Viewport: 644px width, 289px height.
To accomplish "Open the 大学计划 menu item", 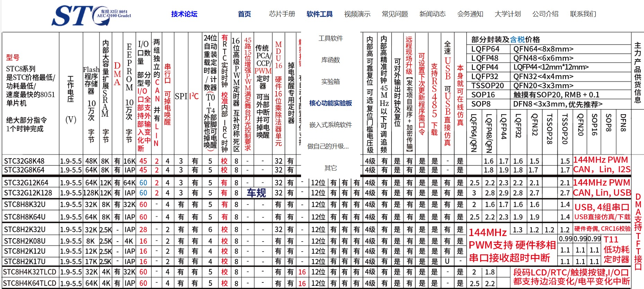I will coord(508,14).
